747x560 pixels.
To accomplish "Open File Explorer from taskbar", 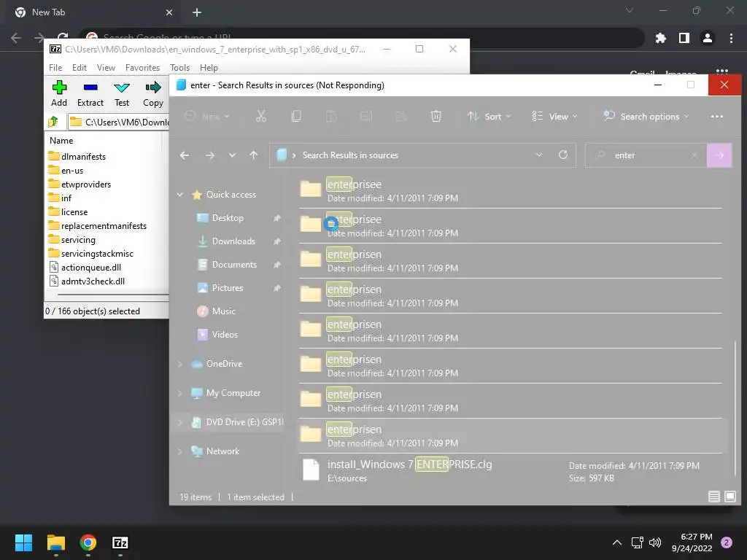I will [55, 542].
